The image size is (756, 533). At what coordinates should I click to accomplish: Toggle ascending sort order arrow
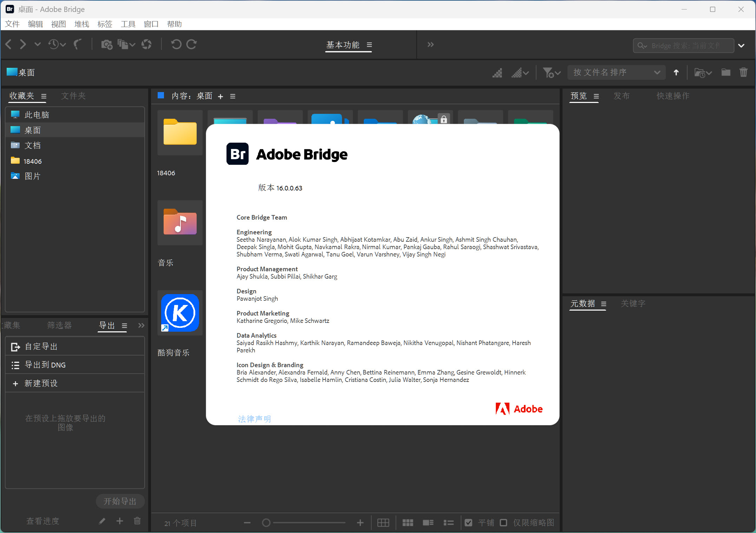pyautogui.click(x=676, y=72)
